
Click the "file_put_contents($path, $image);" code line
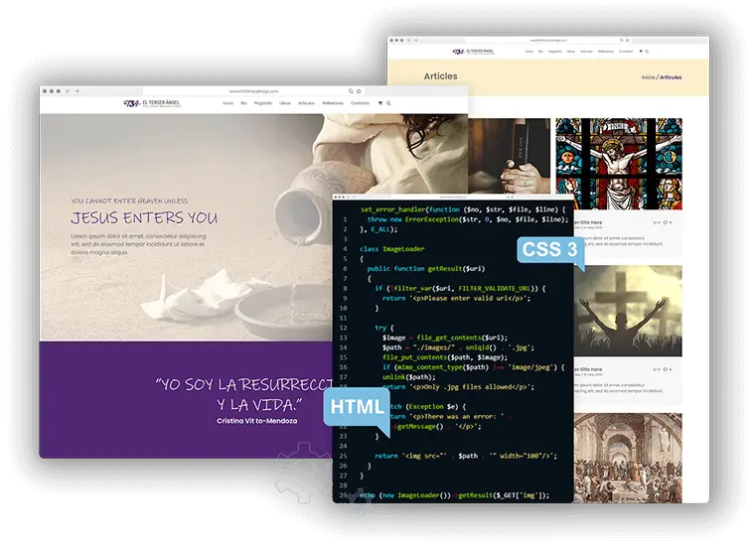point(445,357)
